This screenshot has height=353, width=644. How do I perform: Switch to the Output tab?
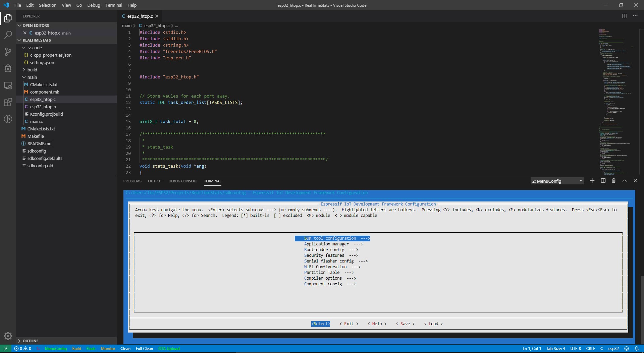[155, 181]
